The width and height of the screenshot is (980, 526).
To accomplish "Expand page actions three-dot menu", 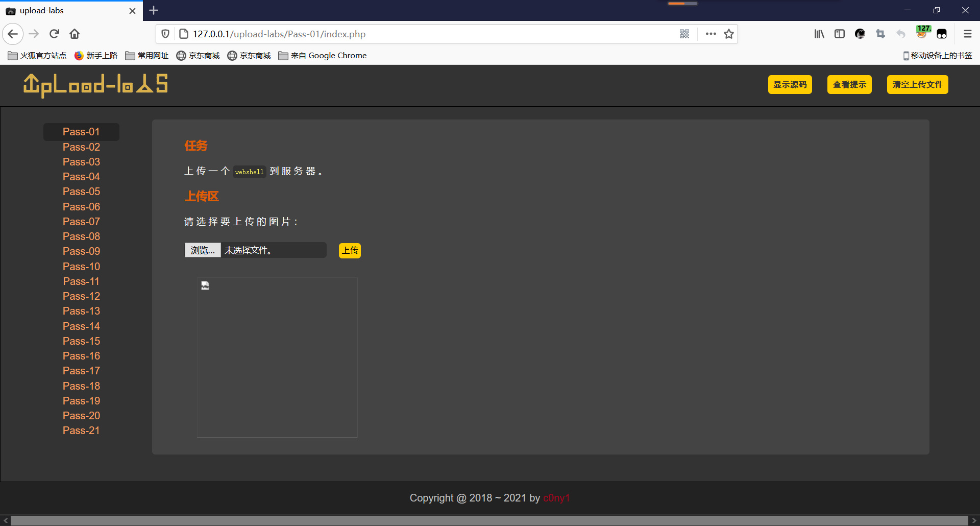I will point(710,34).
